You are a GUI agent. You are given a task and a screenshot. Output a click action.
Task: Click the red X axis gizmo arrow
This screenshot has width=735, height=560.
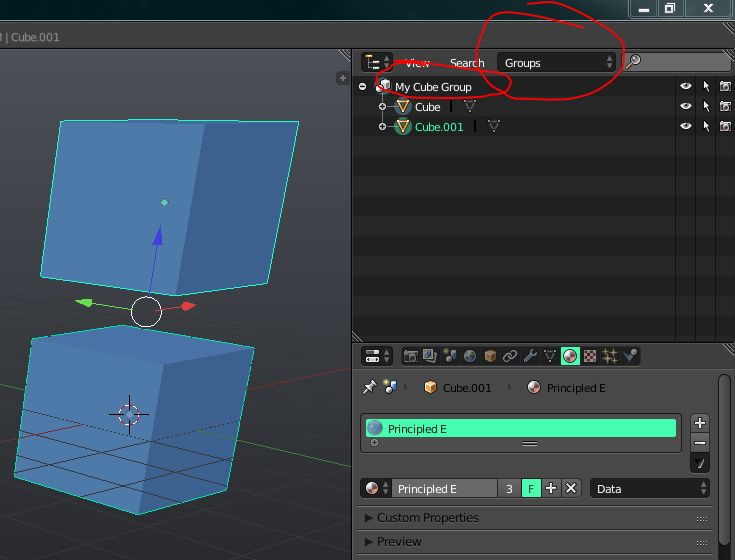point(188,306)
